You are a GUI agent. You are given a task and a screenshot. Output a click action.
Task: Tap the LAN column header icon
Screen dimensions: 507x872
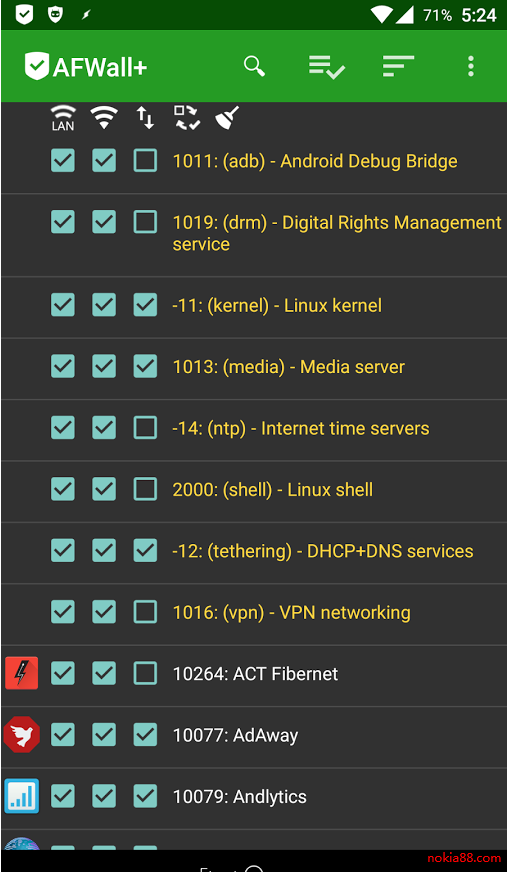coord(63,117)
